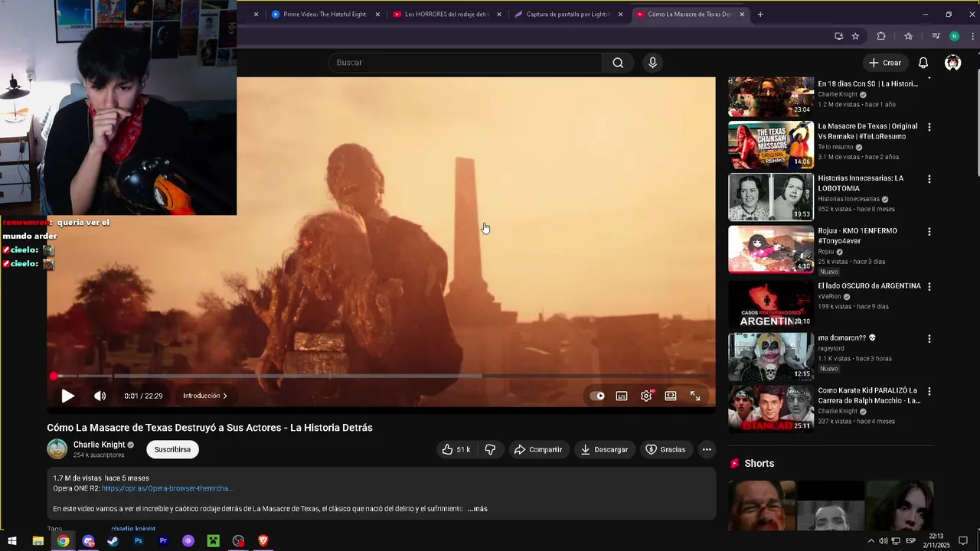
Task: Open the La Masacre De Texas Original Vs Remake thumbnail
Action: 771,145
